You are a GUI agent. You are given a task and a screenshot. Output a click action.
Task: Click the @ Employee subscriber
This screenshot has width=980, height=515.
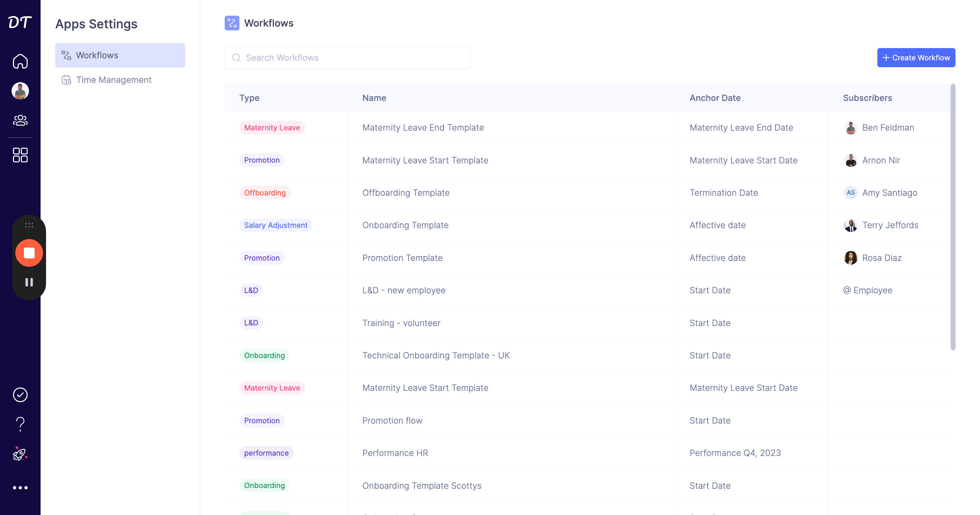click(x=867, y=290)
